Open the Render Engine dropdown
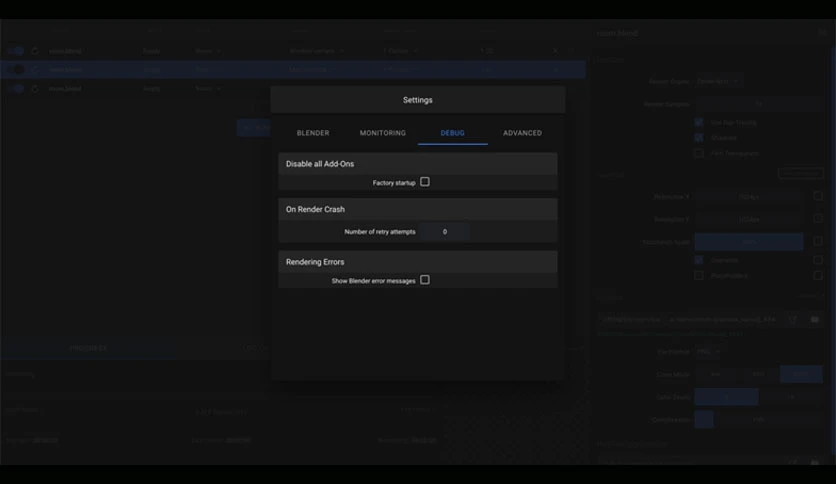This screenshot has height=484, width=836. 718,82
